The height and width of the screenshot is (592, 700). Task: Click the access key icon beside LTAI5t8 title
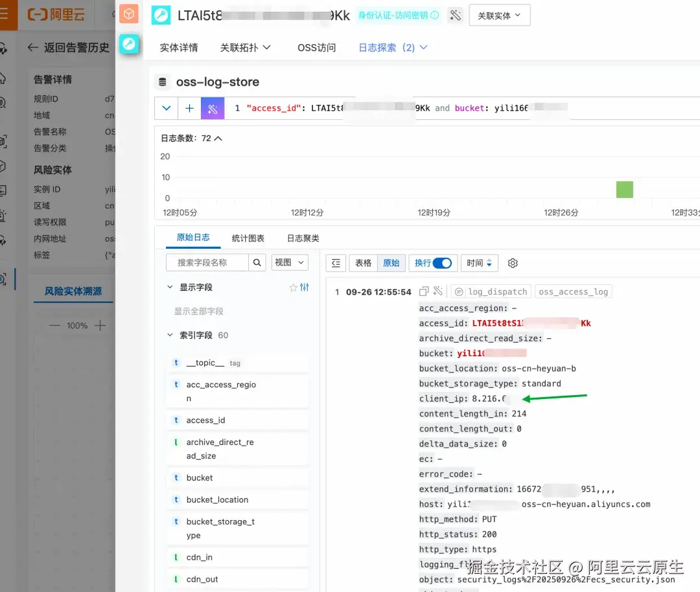click(161, 15)
